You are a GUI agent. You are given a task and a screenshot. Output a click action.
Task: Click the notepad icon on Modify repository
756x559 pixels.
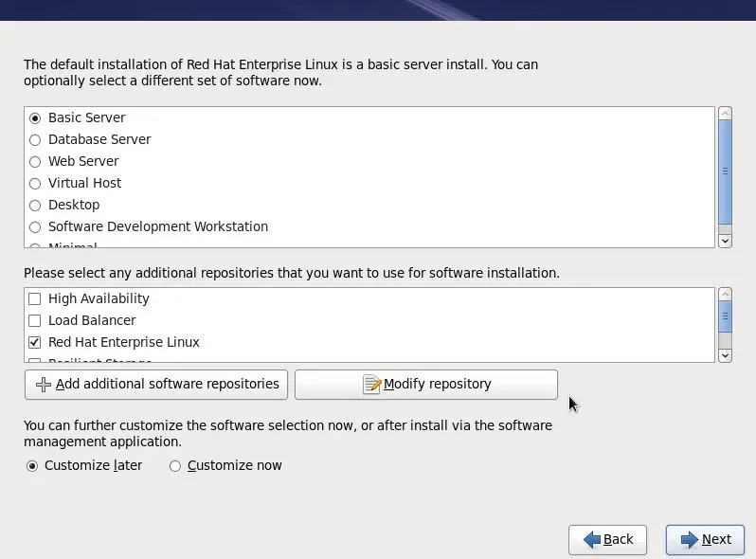point(371,385)
